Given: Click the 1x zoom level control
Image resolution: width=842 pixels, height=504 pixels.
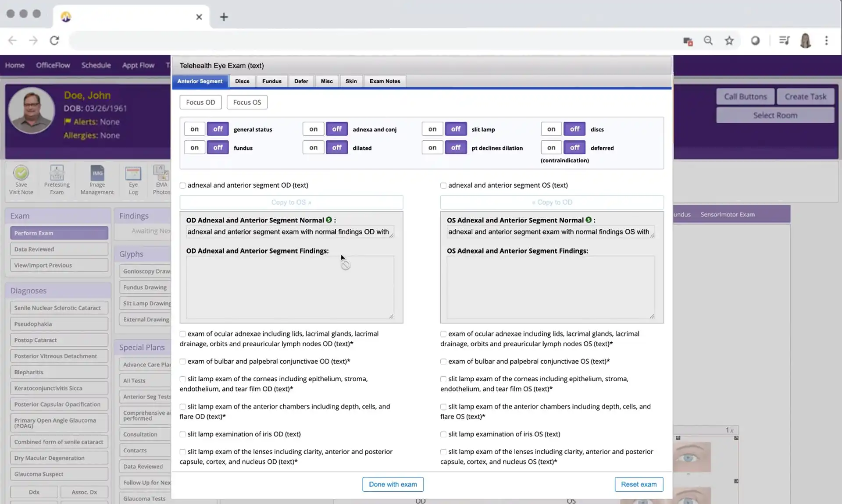Looking at the screenshot, I should pos(729,430).
